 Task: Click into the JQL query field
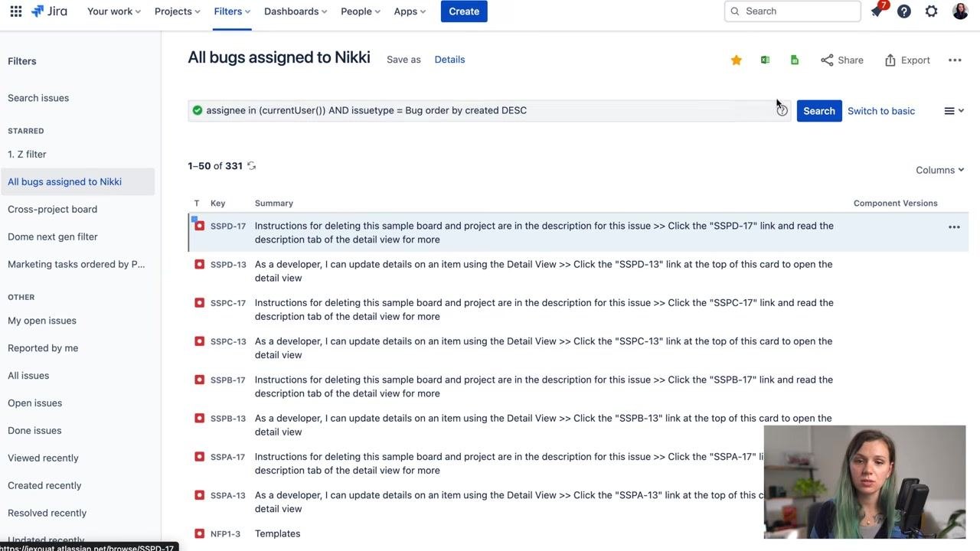pos(490,110)
